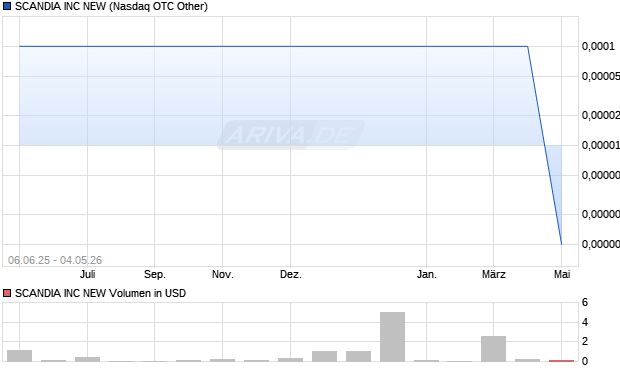Click the 'März' axis label
The image size is (620, 371).
(493, 274)
